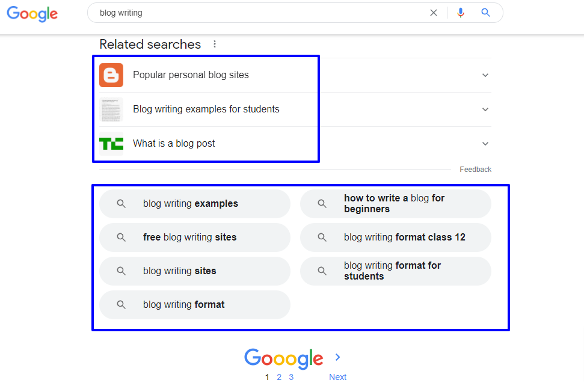
Task: Choose how to write a blog for beginners
Action: 395,204
